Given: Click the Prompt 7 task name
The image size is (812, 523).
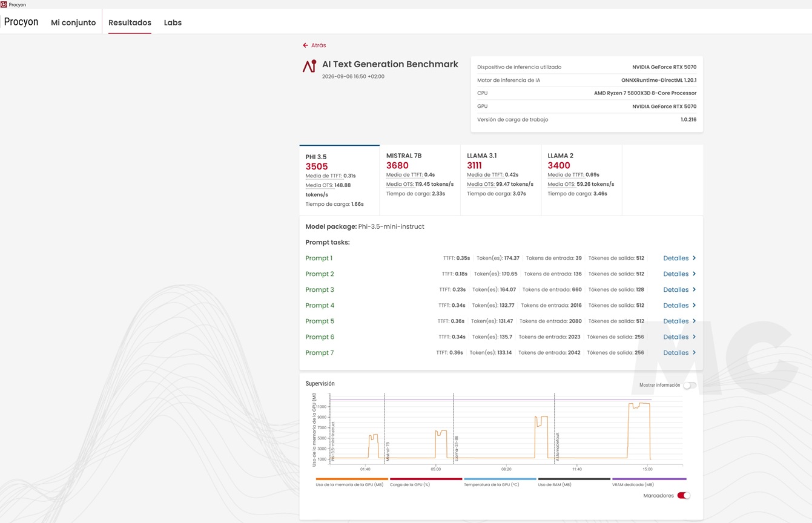Looking at the screenshot, I should click(x=320, y=353).
